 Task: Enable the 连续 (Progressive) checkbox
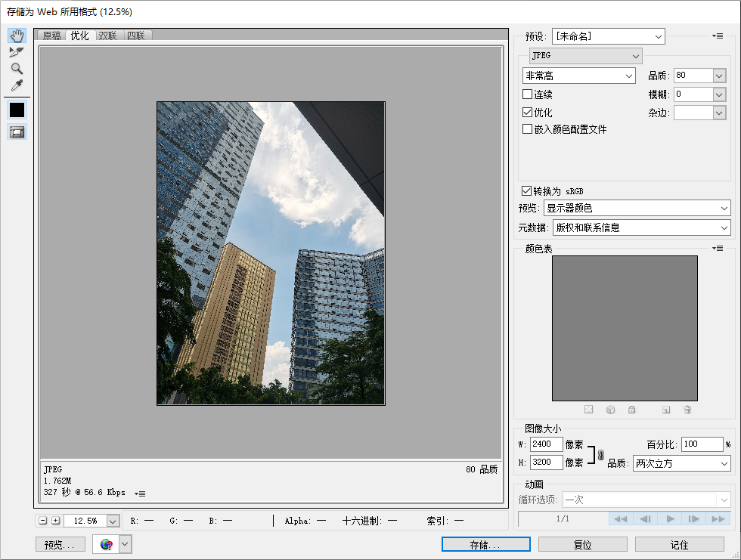coord(528,94)
